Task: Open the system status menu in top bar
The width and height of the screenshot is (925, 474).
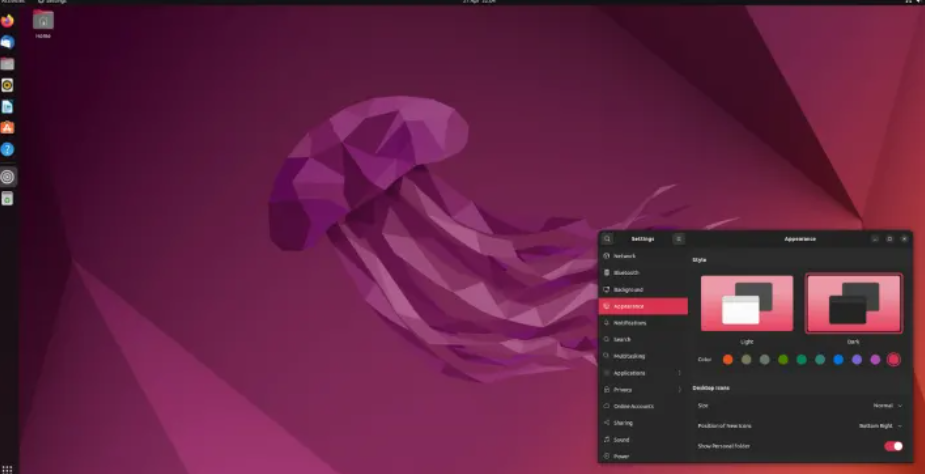Action: tap(914, 2)
